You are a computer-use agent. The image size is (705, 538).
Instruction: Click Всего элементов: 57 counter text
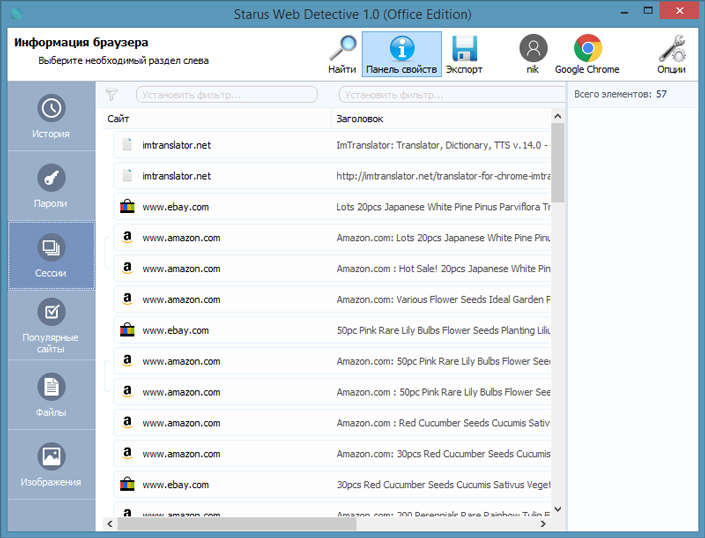(620, 94)
